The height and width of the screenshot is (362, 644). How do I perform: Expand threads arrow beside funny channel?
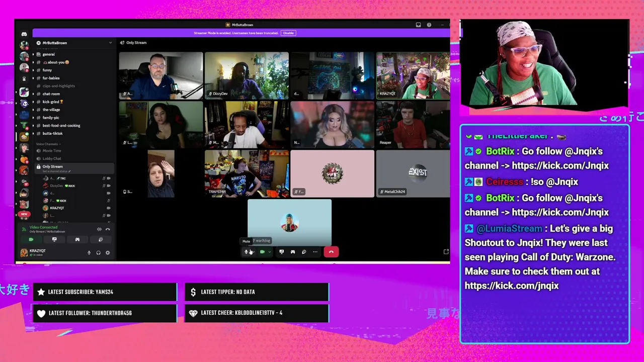pos(33,70)
